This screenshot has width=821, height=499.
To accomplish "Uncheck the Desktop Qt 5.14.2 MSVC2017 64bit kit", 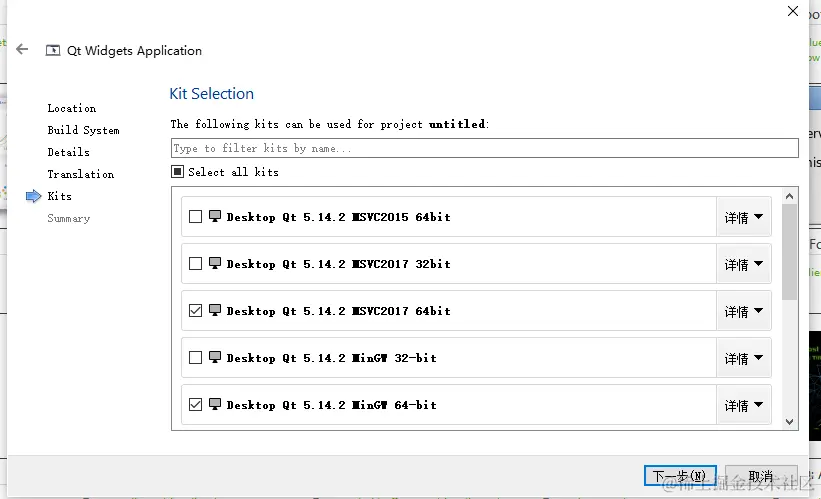I will pos(195,311).
